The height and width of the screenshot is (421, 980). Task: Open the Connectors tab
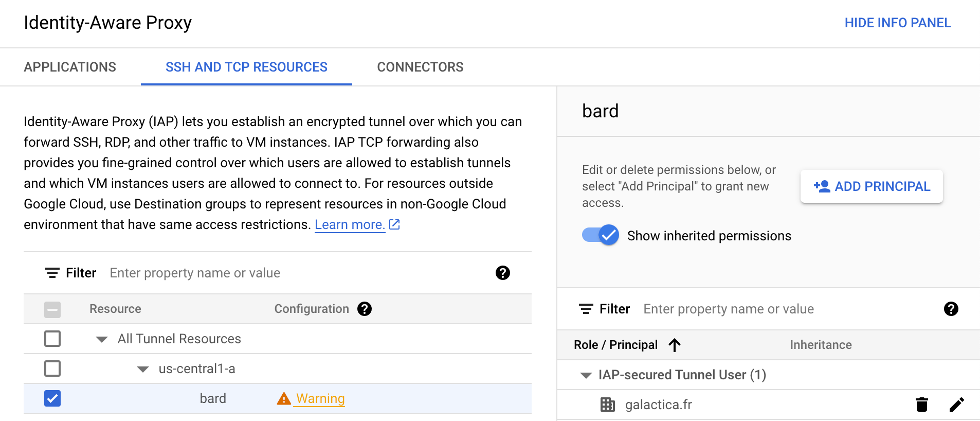pos(420,67)
